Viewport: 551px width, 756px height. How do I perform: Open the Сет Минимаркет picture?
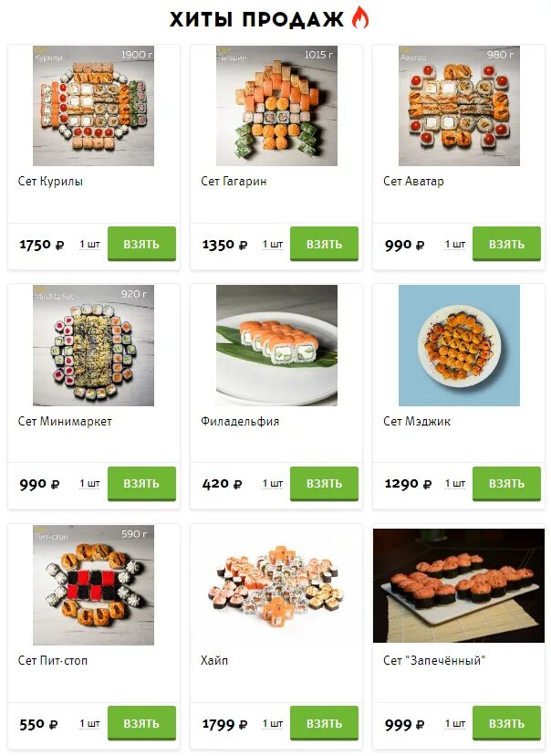[93, 345]
